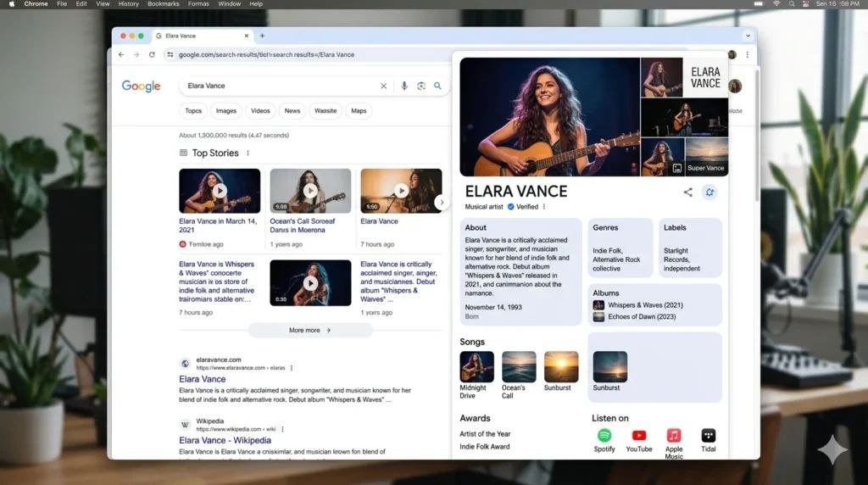Select the Videos filter chip
This screenshot has width=868, height=485.
pos(260,111)
